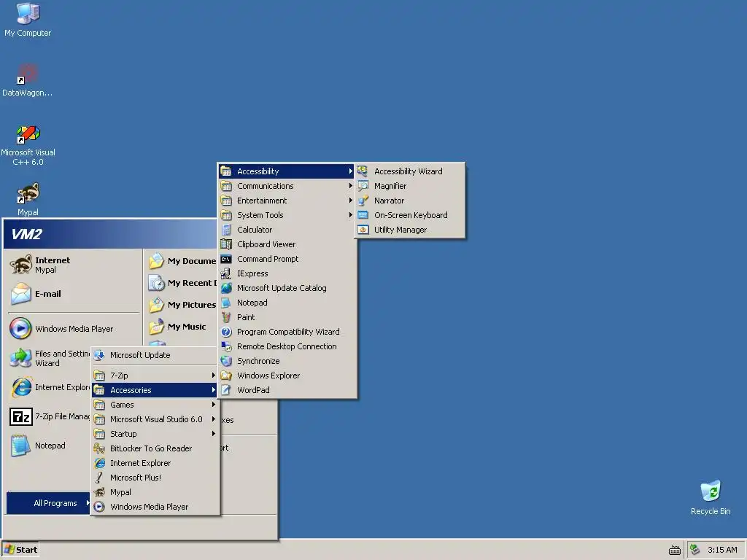
Task: Open Notepad from the Accessories menu
Action: [287, 303]
